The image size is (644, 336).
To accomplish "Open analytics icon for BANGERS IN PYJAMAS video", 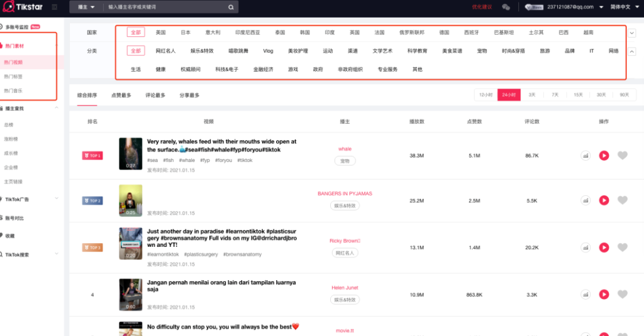I will click(x=586, y=200).
